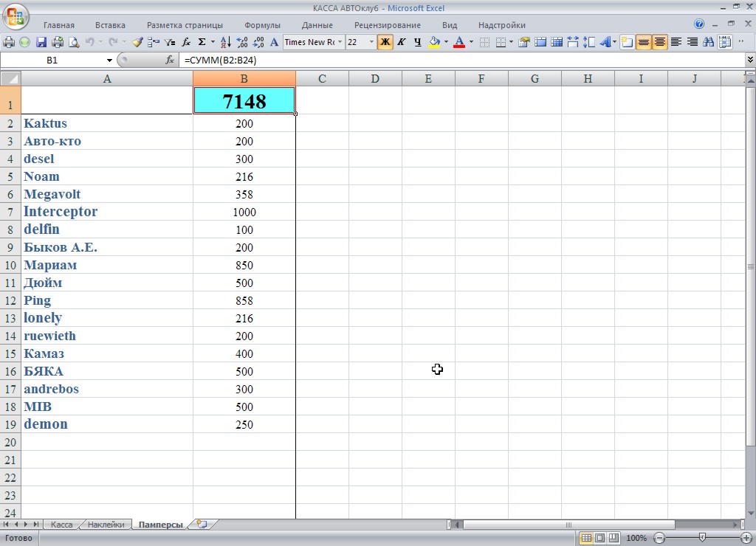This screenshot has height=546, width=756.
Task: Click the Office button logo
Action: point(16,15)
